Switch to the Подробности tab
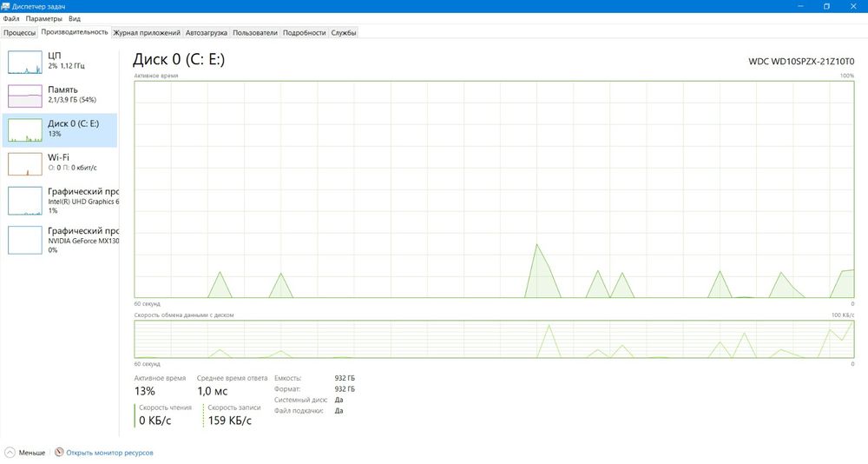The width and height of the screenshot is (868, 464). coord(304,33)
